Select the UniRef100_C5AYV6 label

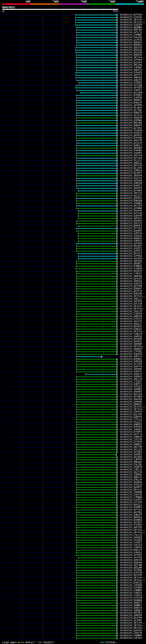(x=131, y=411)
